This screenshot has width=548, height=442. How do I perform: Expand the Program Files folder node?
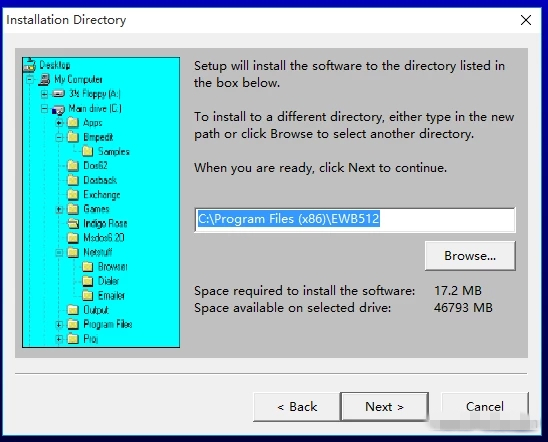click(x=59, y=324)
